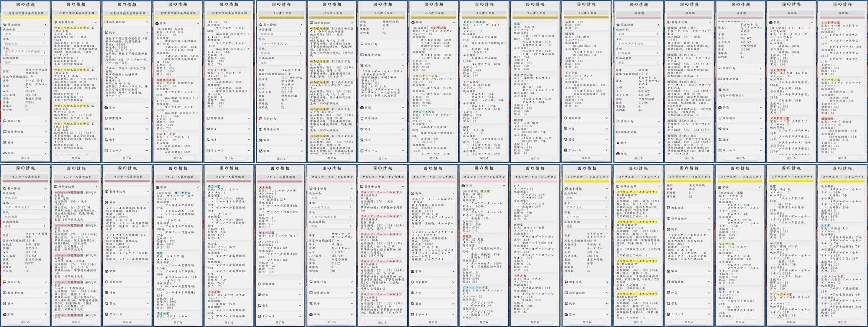Collapse マンマール翼賛体制's expanded 戦争 using its chevron

click(147, 202)
